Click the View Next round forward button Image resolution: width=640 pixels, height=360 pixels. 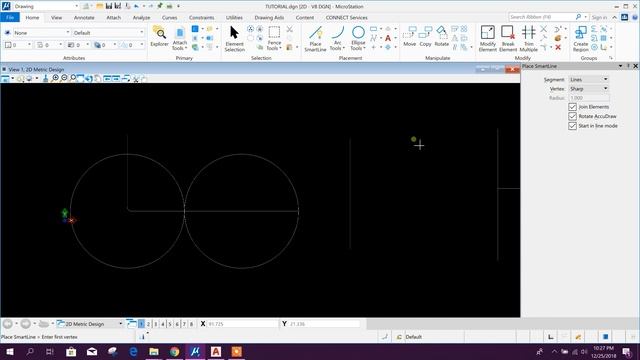pyautogui.click(x=25, y=324)
